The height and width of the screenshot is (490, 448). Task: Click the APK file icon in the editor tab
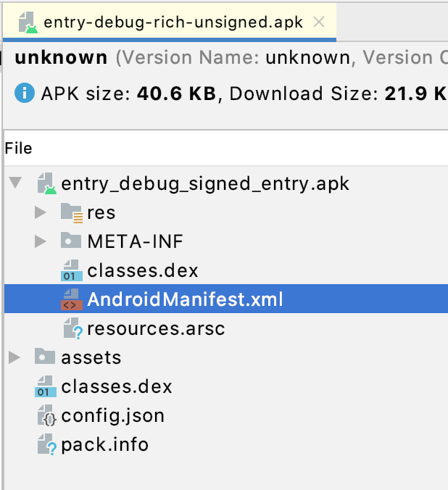28,22
